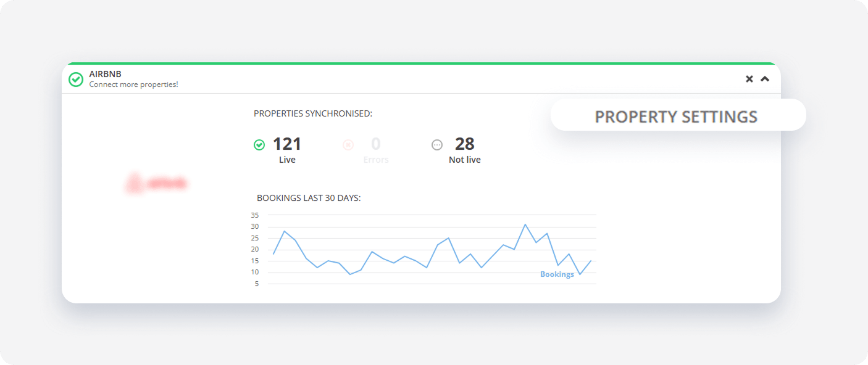Click the green Live status icon
The height and width of the screenshot is (365, 868).
pos(259,145)
